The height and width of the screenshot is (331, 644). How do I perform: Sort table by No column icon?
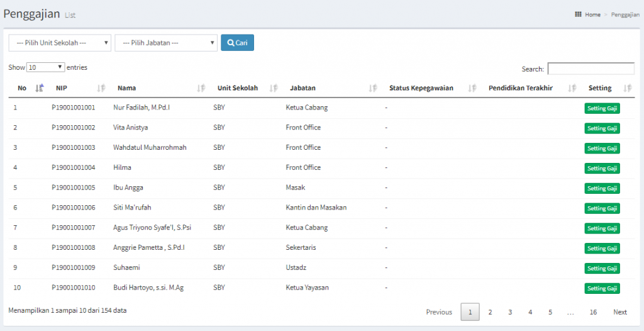(x=40, y=88)
